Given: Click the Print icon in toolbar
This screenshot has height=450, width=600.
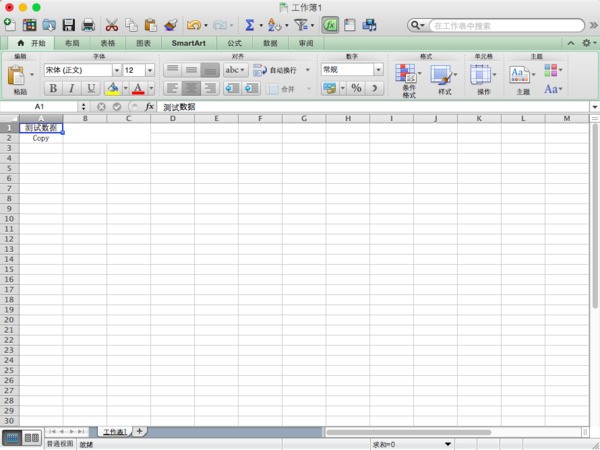Looking at the screenshot, I should [x=88, y=24].
